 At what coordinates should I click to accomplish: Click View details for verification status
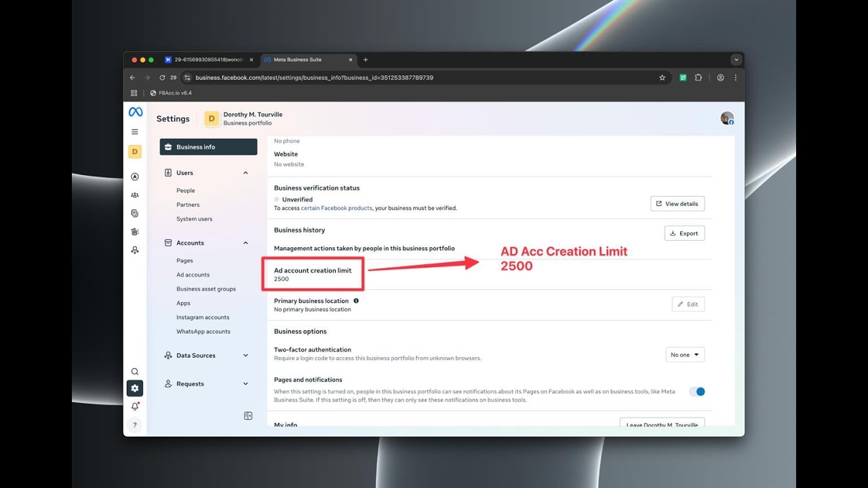pyautogui.click(x=677, y=203)
